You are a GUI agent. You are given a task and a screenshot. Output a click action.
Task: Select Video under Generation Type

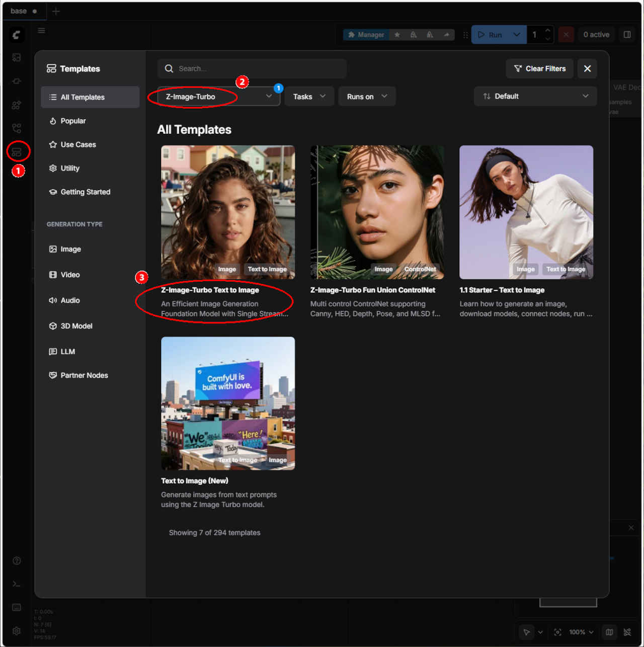[70, 275]
